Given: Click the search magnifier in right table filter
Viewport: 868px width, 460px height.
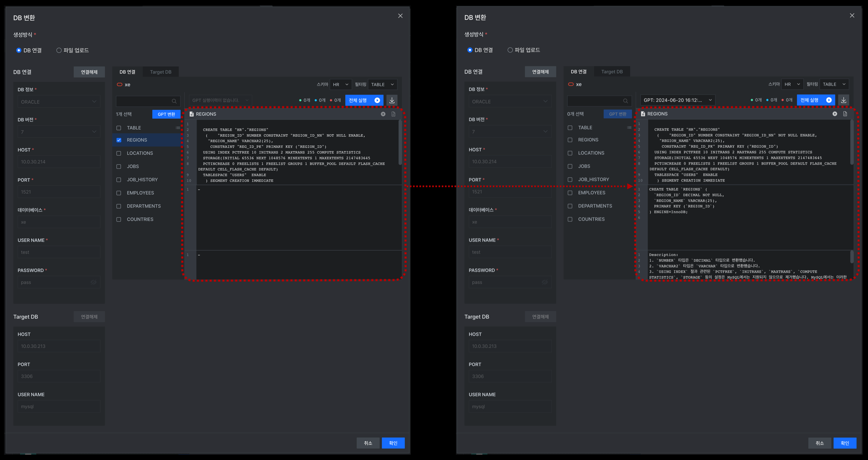Looking at the screenshot, I should (x=626, y=101).
